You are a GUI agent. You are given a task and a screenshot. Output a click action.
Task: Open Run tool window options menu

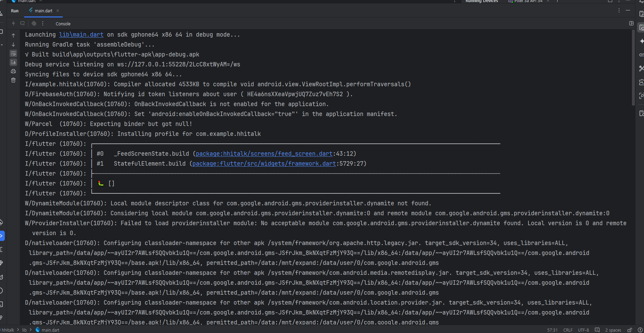[x=619, y=11]
